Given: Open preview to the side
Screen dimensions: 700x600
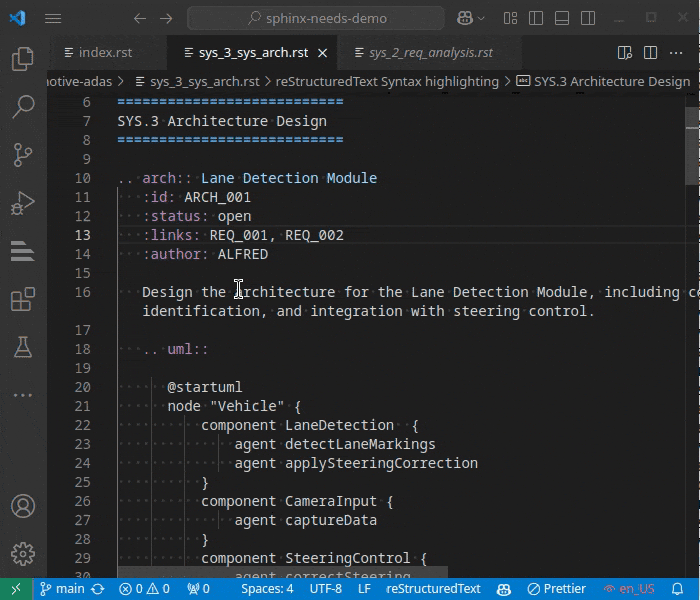Looking at the screenshot, I should [x=625, y=53].
